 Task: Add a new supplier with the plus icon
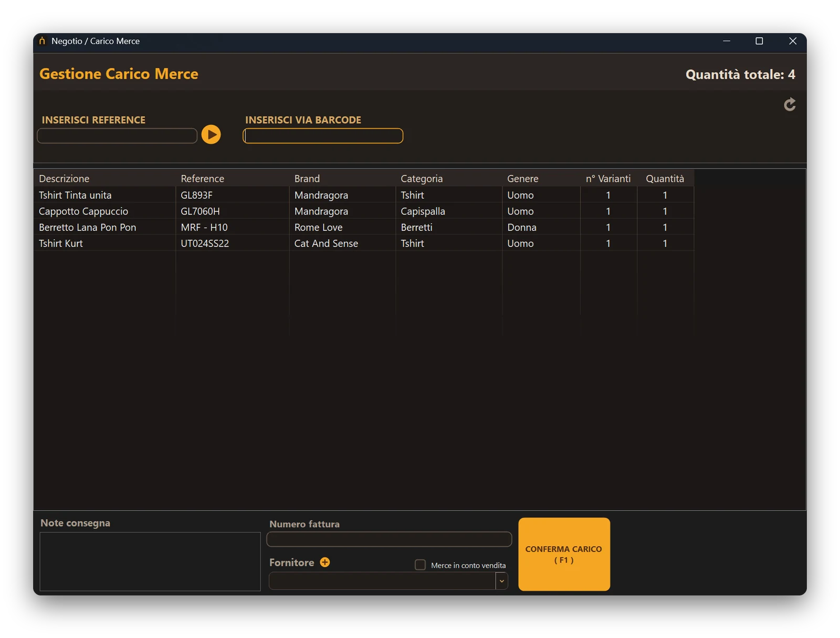point(325,562)
